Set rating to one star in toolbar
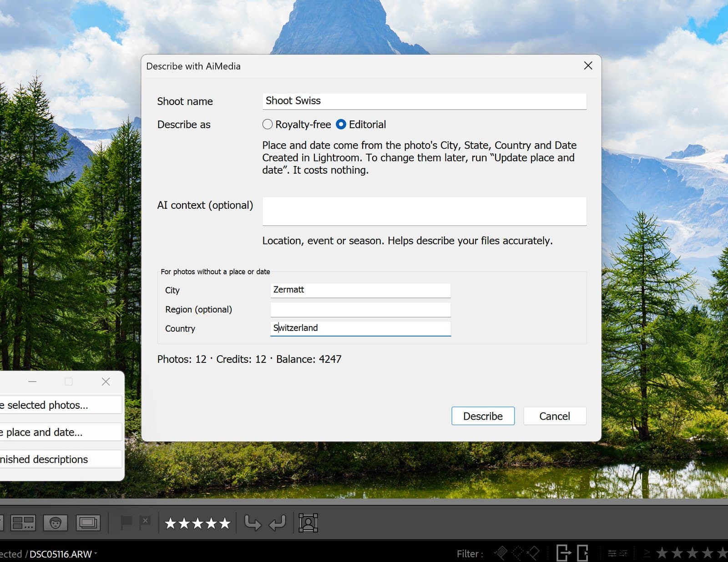Image resolution: width=728 pixels, height=562 pixels. (171, 523)
